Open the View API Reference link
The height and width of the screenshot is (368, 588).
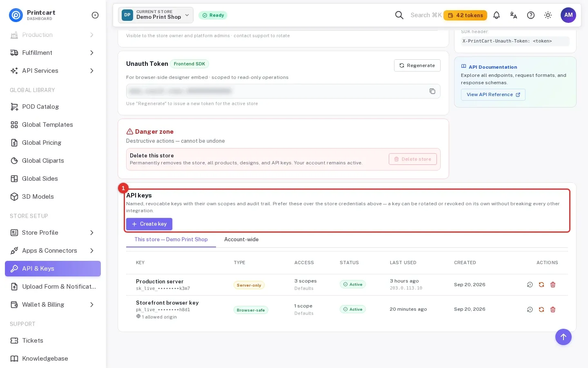click(x=493, y=94)
